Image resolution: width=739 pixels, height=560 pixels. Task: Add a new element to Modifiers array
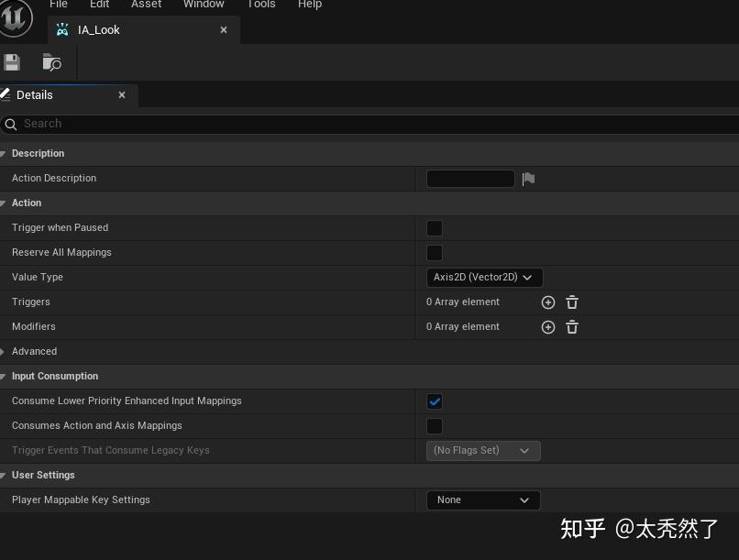coord(548,326)
